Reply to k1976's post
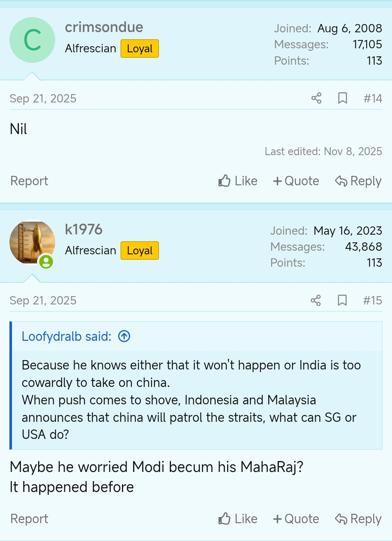This screenshot has height=541, width=392. [x=358, y=519]
